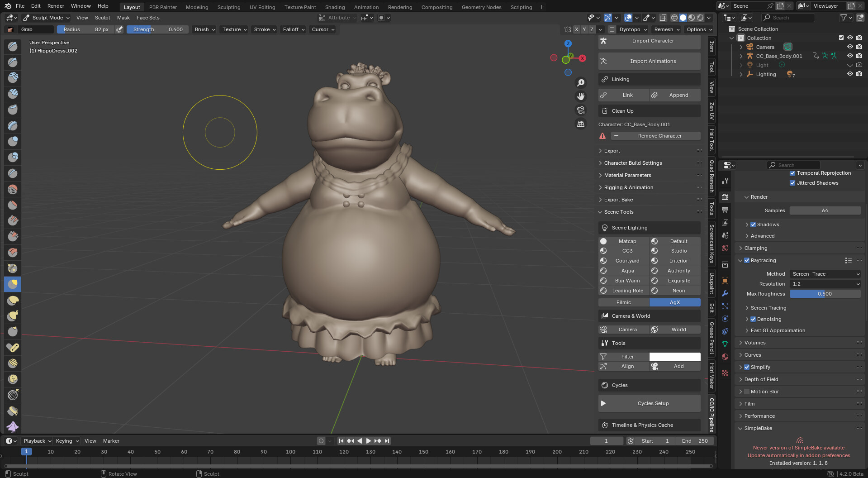Toggle Dyntopo checkbox in header
Image resolution: width=868 pixels, height=478 pixels.
[x=612, y=29]
